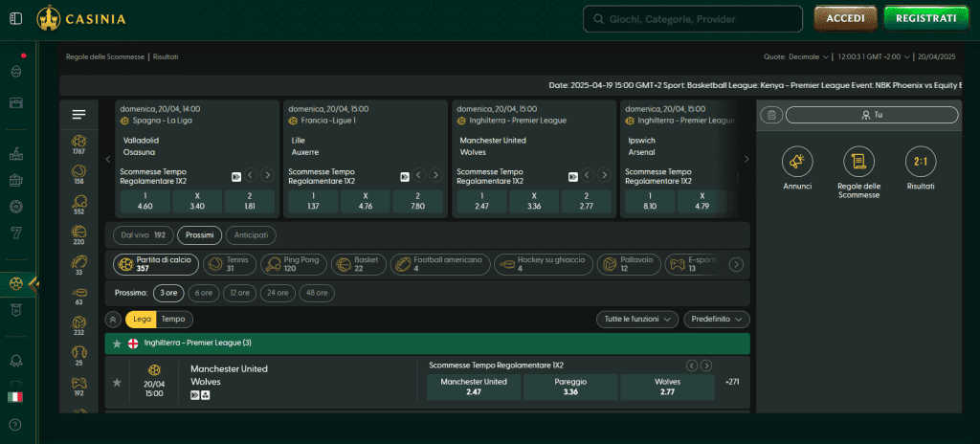The image size is (980, 444).
Task: Switch to Dal vivo tab
Action: coord(144,235)
